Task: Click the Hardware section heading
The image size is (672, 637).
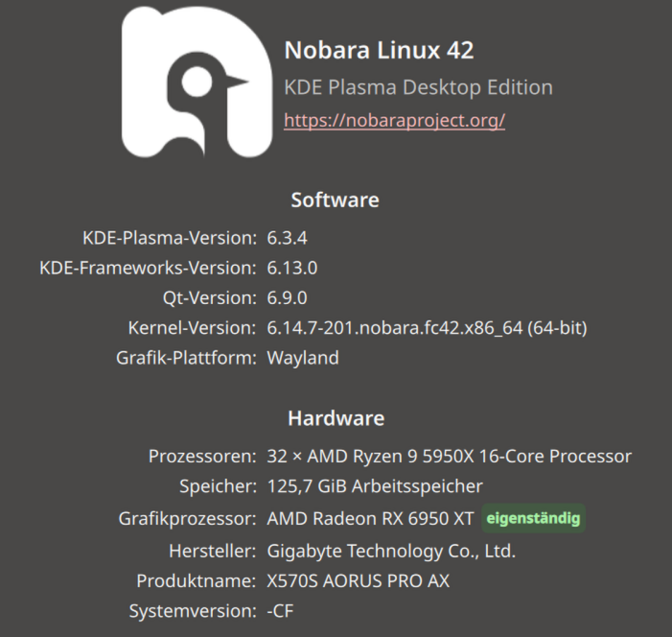Action: tap(336, 418)
